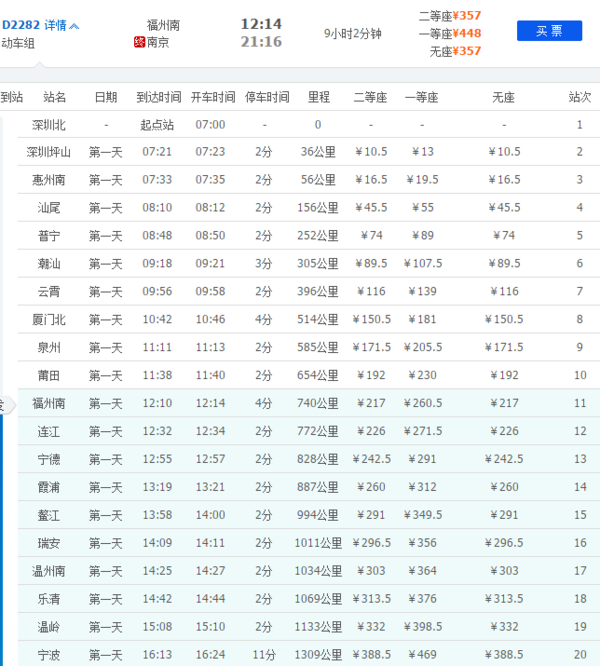This screenshot has height=666, width=600.
Task: Collapse the D2282 详情 details link
Action: point(41,25)
